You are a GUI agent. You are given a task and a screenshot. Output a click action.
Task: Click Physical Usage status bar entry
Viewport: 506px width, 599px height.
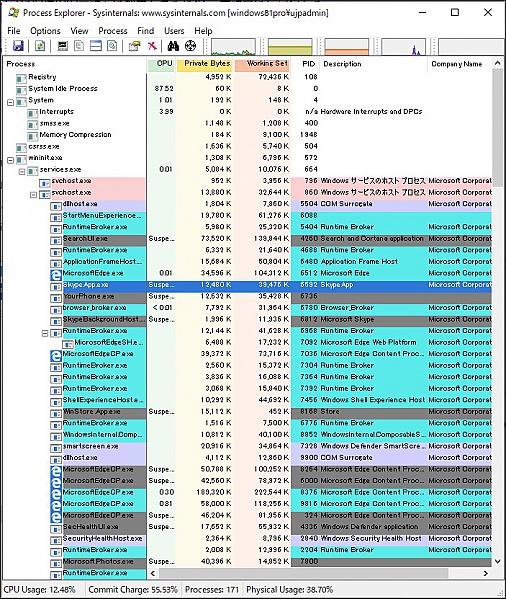289,589
